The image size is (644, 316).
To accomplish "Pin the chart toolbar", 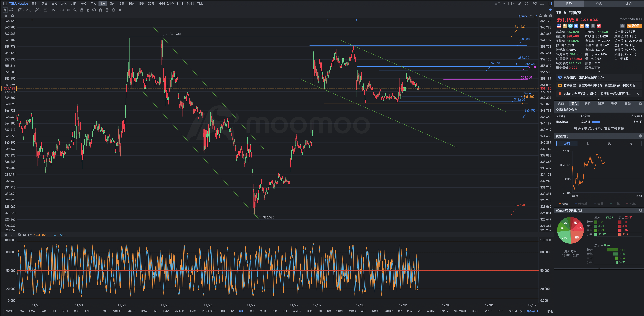I will [550, 10].
